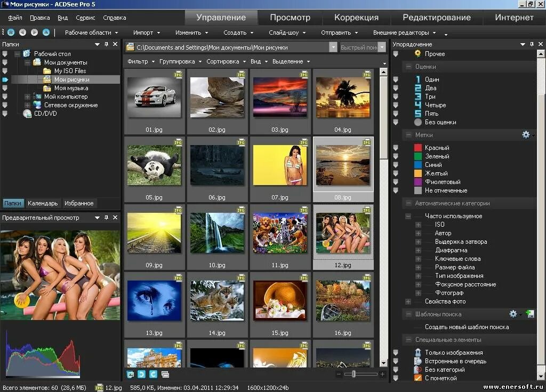
Task: Select the Синий color label swatch
Action: [418, 165]
